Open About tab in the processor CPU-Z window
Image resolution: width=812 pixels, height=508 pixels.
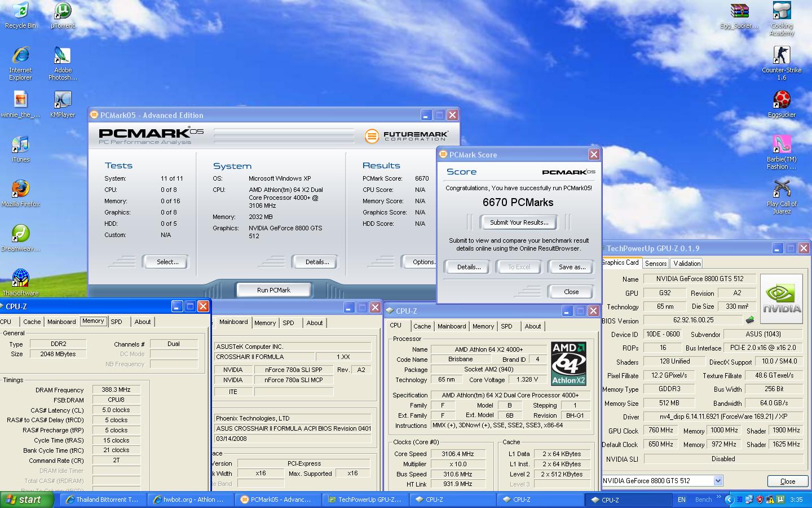coord(532,326)
